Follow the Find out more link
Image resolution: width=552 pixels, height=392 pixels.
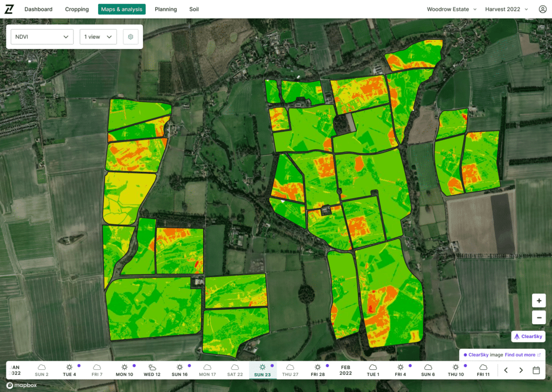[x=523, y=355]
